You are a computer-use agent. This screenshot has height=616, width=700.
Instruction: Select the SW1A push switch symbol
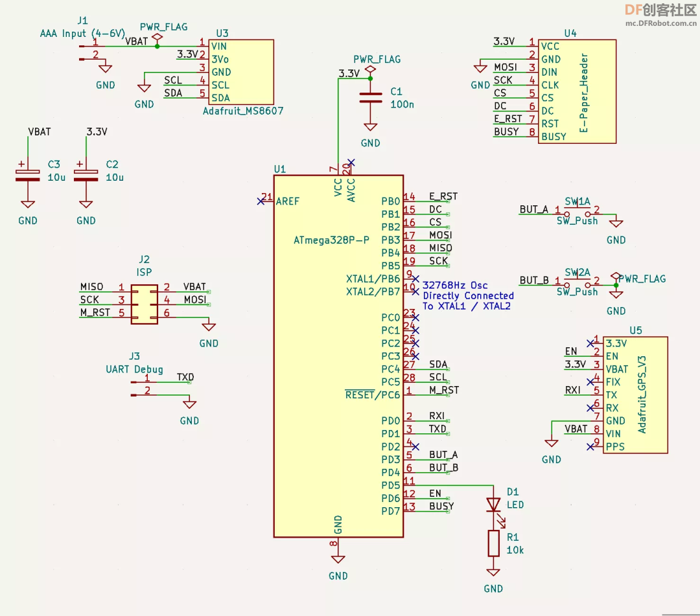tap(577, 211)
